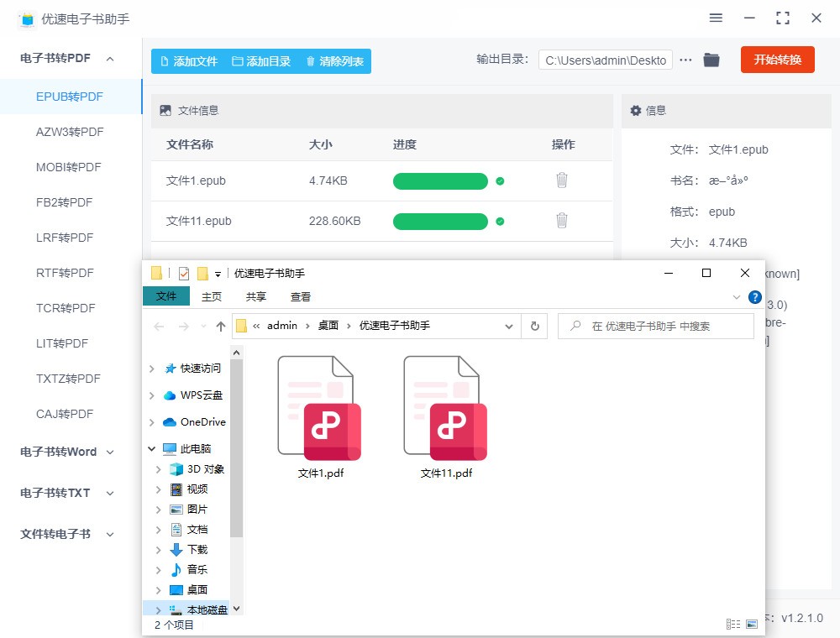Collapse the 此电脑 tree node
Viewport: 840px width, 638px height.
[152, 448]
